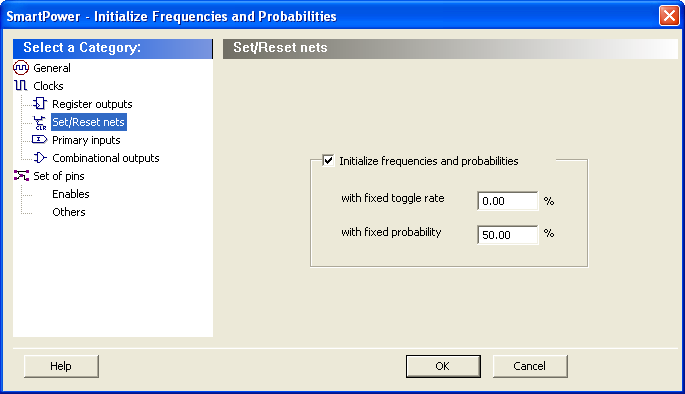Select the Primary inputs category

(86, 140)
